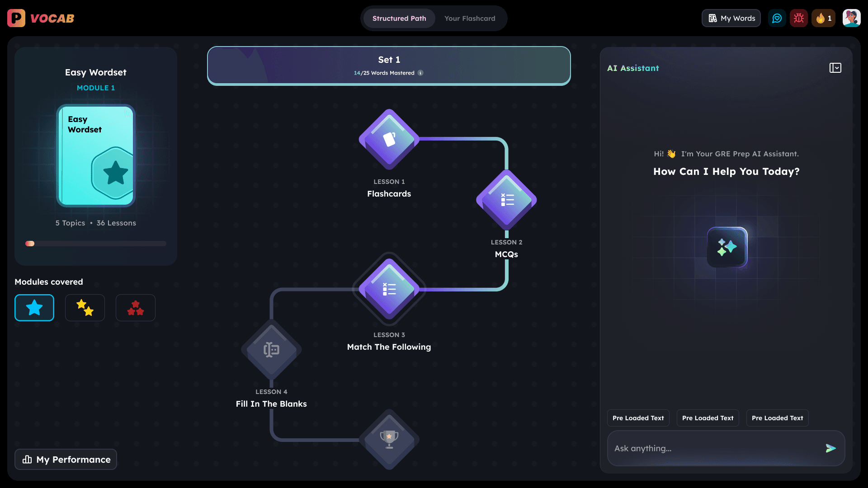This screenshot has height=488, width=868.
Task: Switch to Your Flashcard tab
Action: [470, 19]
